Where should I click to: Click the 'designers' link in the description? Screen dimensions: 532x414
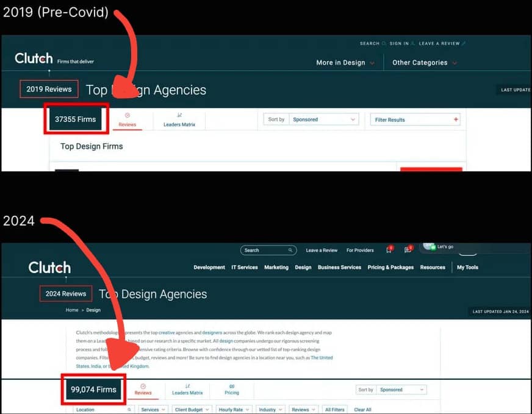[x=212, y=333]
